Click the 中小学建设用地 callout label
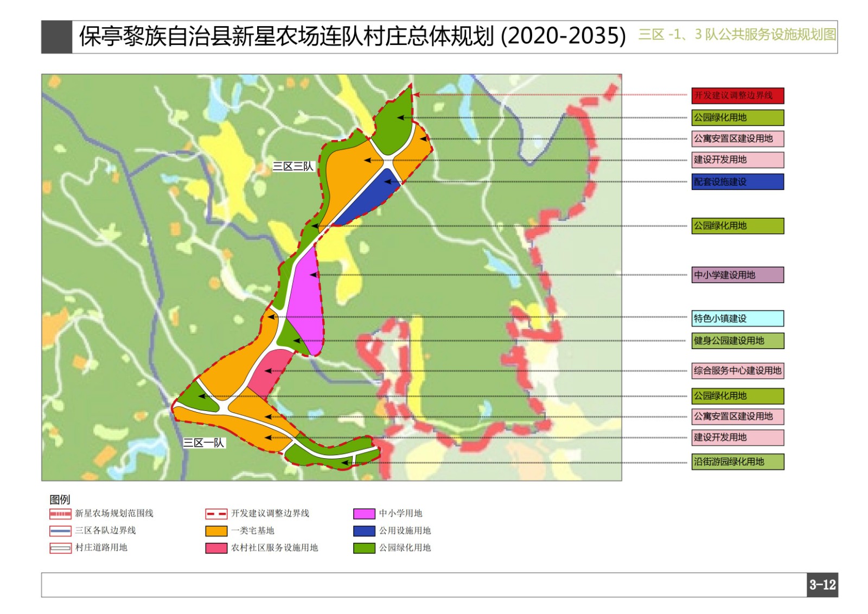This screenshot has width=868, height=614. [x=737, y=275]
